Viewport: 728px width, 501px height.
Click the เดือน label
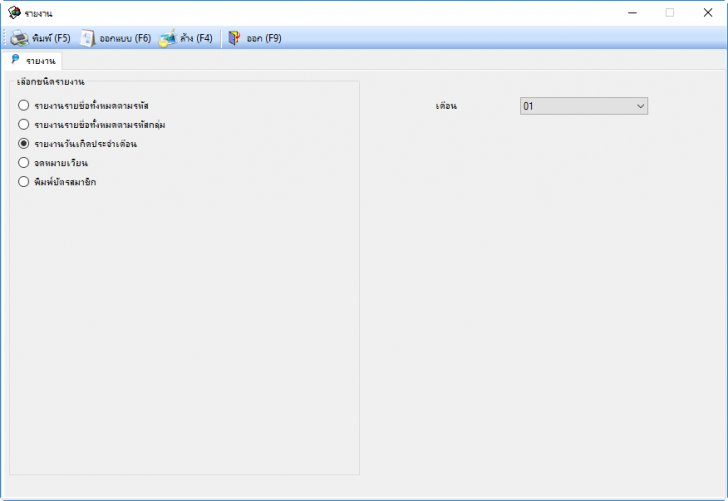(x=446, y=106)
